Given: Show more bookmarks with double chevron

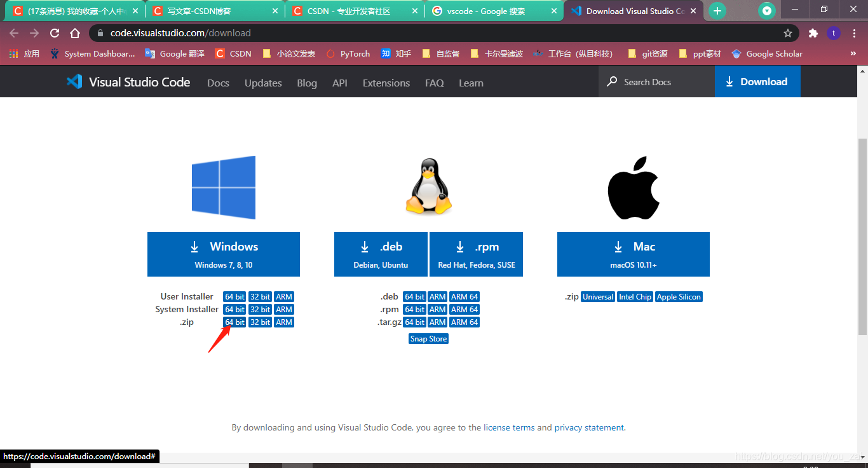Looking at the screenshot, I should [853, 54].
